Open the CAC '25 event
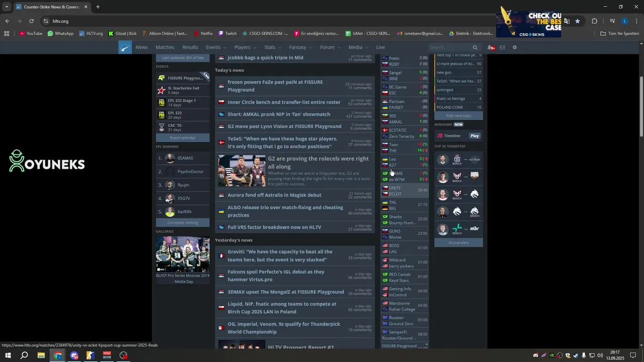 (183, 127)
